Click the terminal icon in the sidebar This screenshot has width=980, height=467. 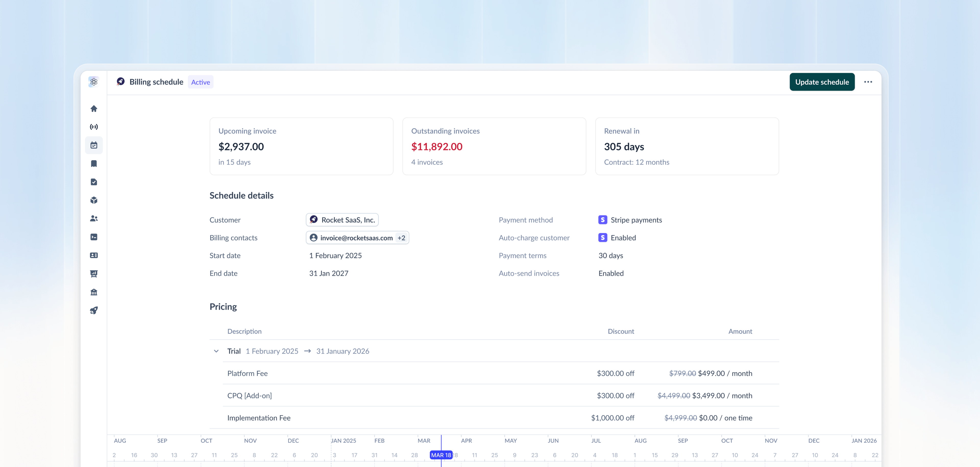click(x=94, y=237)
